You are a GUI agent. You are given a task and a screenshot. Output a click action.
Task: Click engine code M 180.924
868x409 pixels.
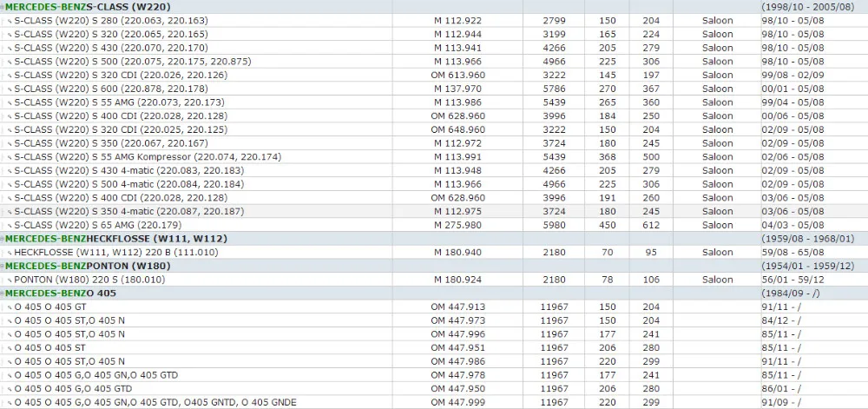pyautogui.click(x=457, y=280)
